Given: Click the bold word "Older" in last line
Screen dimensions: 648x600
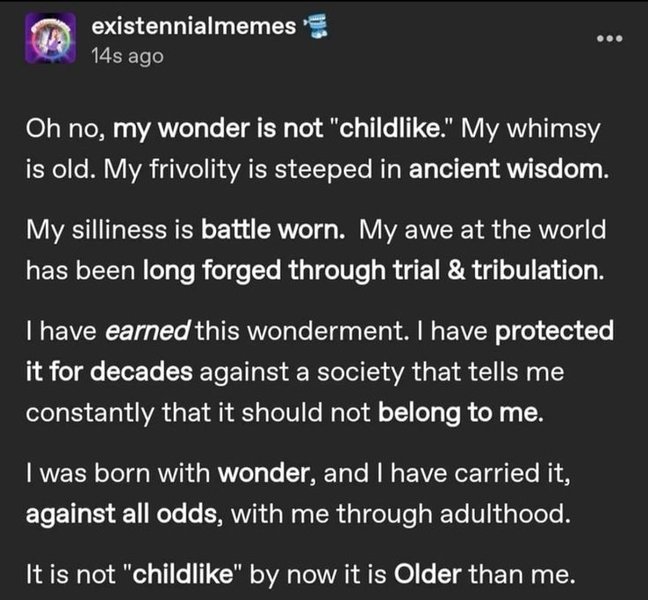Looking at the screenshot, I should tap(427, 574).
